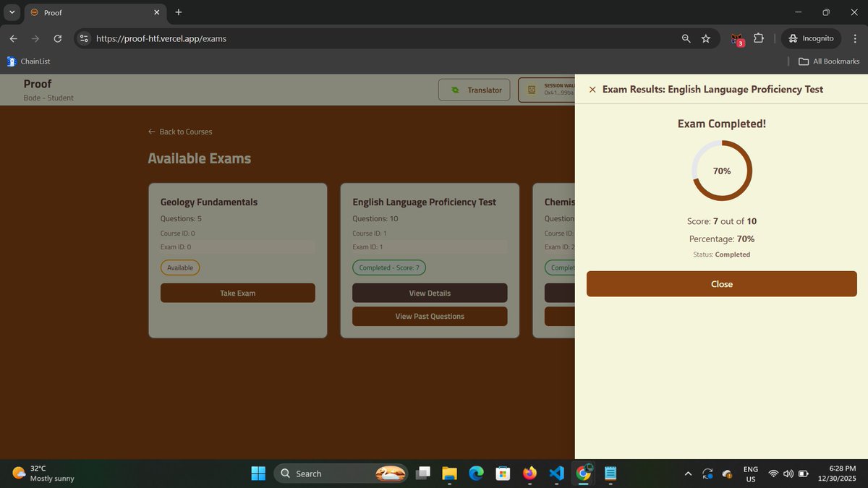This screenshot has width=868, height=488.
Task: Open Notepad from taskbar
Action: click(x=610, y=474)
